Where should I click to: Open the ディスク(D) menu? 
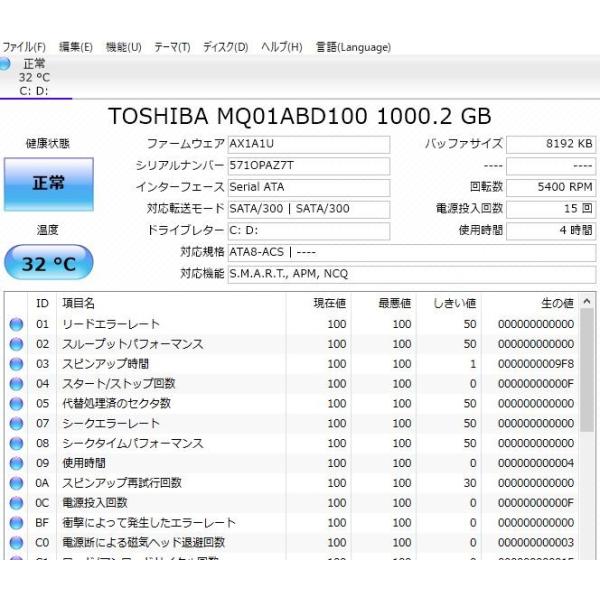click(x=225, y=47)
